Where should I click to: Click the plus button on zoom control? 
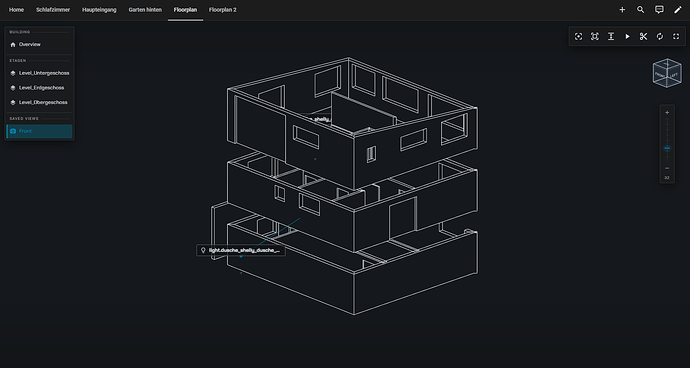[x=667, y=113]
